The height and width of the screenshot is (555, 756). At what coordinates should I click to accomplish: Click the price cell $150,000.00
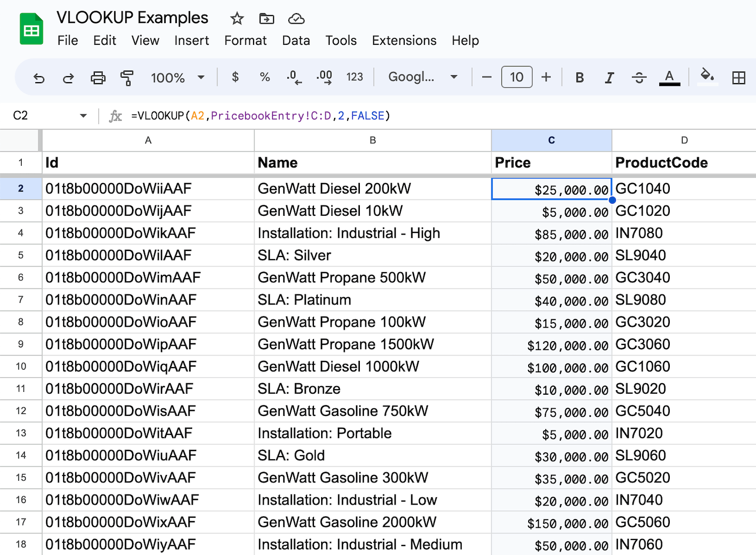tap(551, 522)
